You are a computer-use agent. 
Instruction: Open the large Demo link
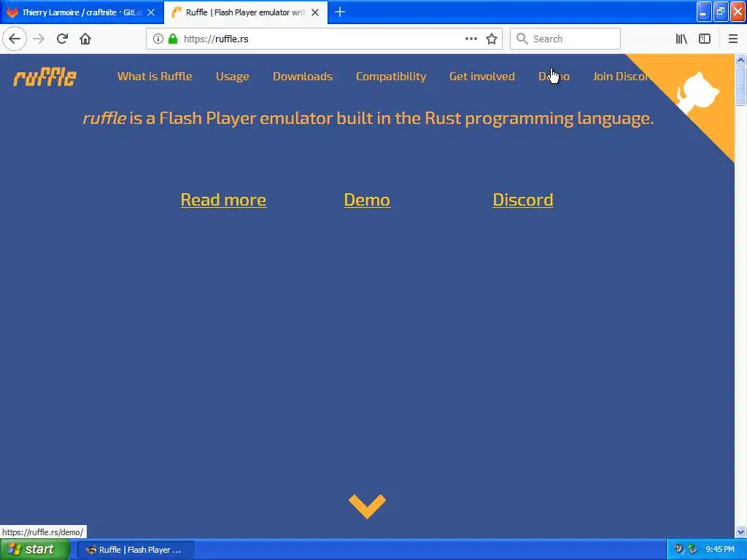pyautogui.click(x=368, y=200)
